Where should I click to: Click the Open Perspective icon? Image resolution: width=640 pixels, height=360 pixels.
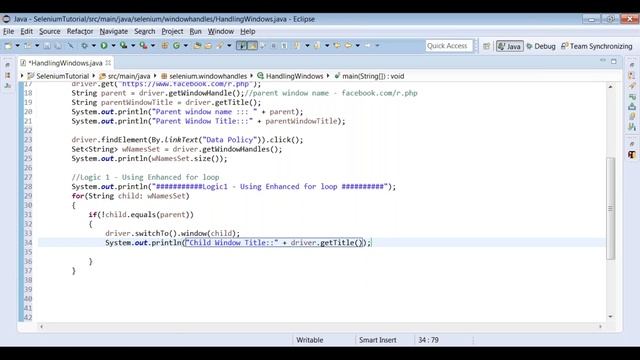[487, 46]
